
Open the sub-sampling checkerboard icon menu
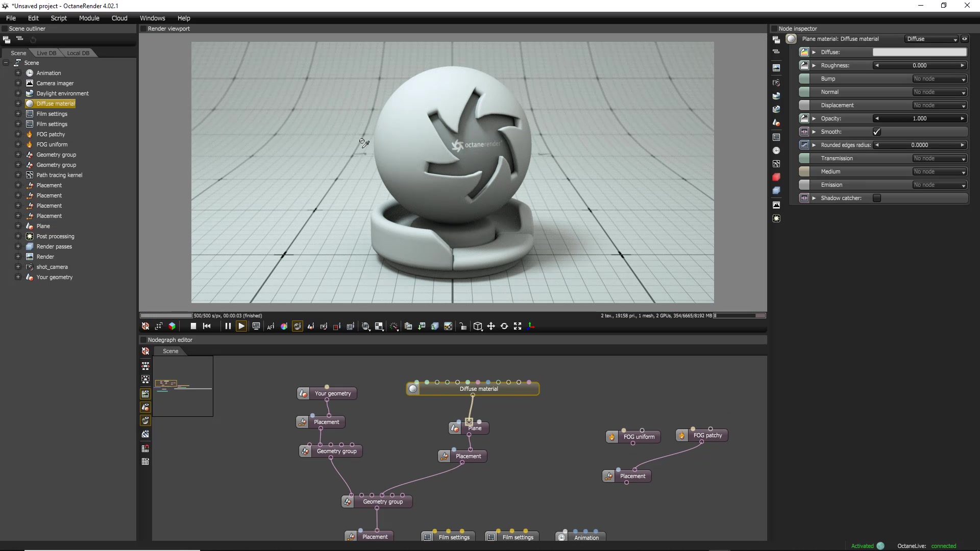[x=379, y=327]
